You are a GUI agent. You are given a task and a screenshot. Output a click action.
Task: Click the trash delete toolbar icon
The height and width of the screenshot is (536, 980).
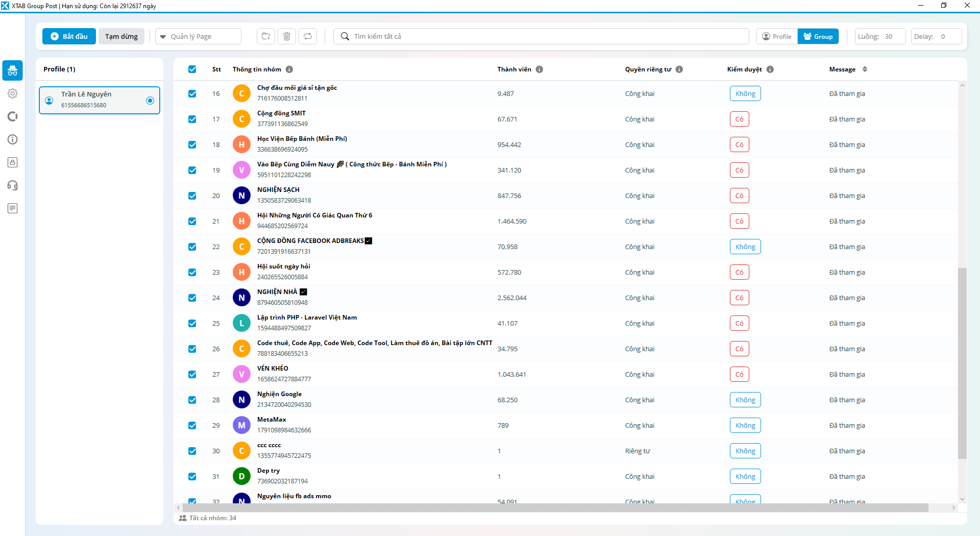click(x=287, y=36)
